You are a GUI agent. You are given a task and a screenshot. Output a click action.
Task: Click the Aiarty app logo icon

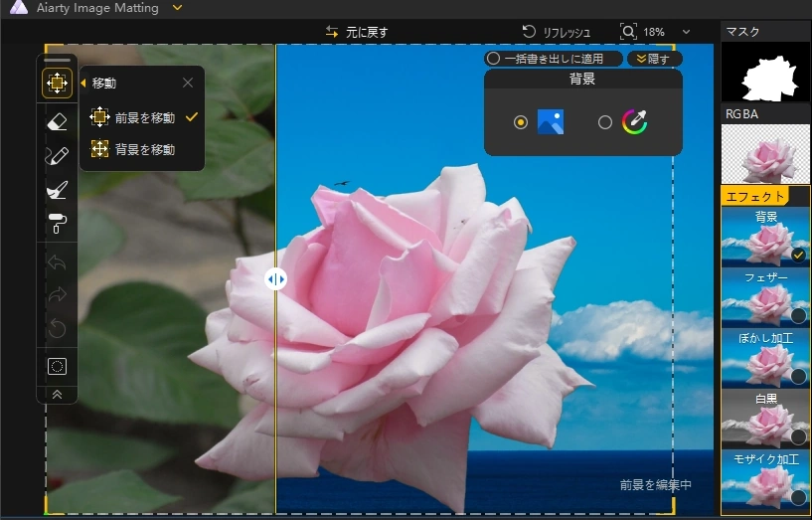point(18,8)
